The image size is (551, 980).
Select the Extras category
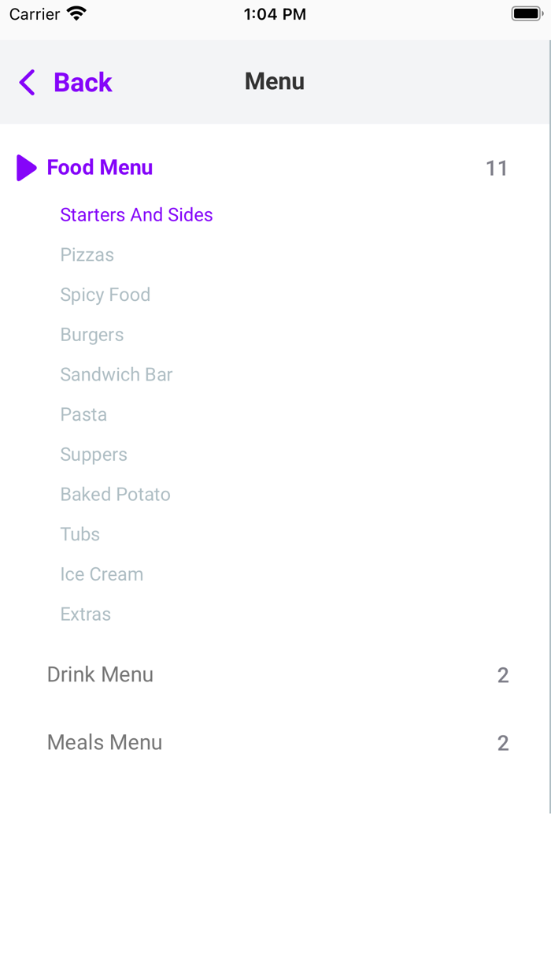(86, 614)
